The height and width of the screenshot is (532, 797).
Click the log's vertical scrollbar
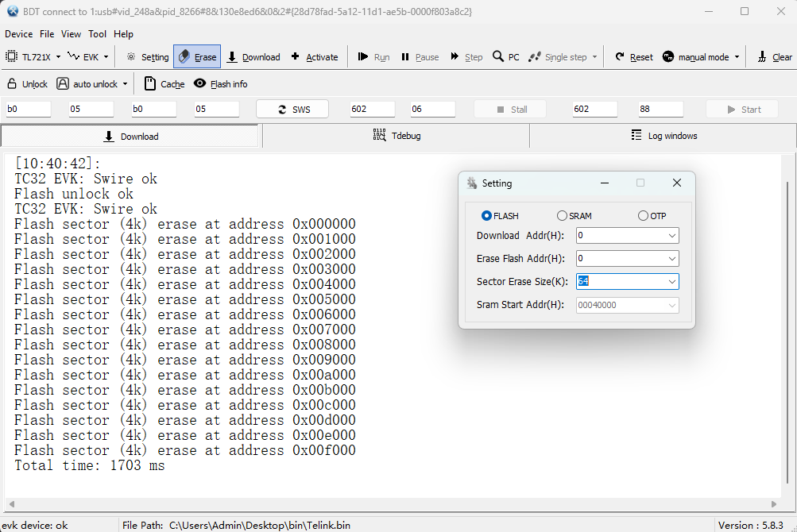pos(788,333)
